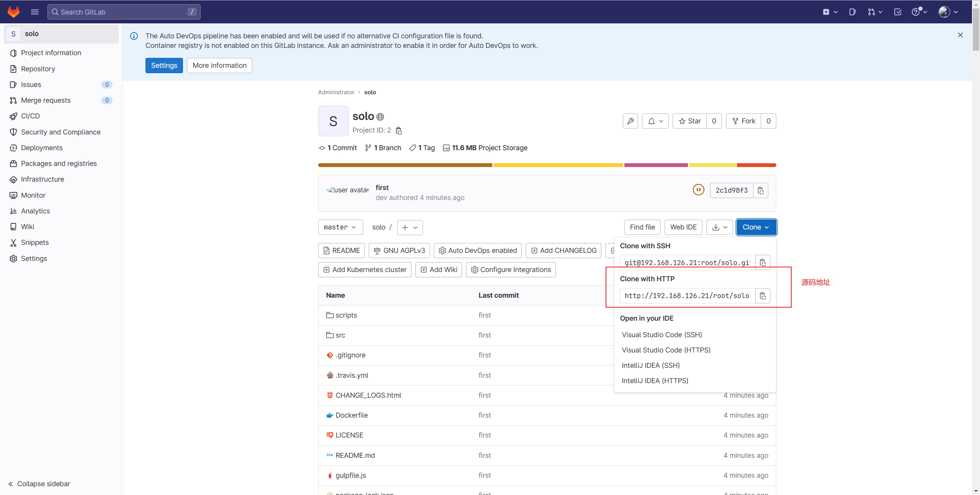Open the download source code dropdown
The image size is (980, 495).
[720, 227]
